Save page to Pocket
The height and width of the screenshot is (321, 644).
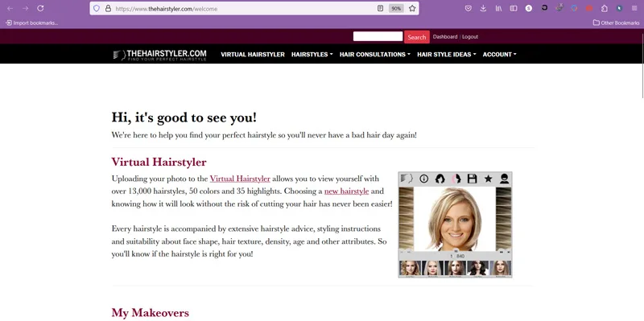[x=468, y=8]
